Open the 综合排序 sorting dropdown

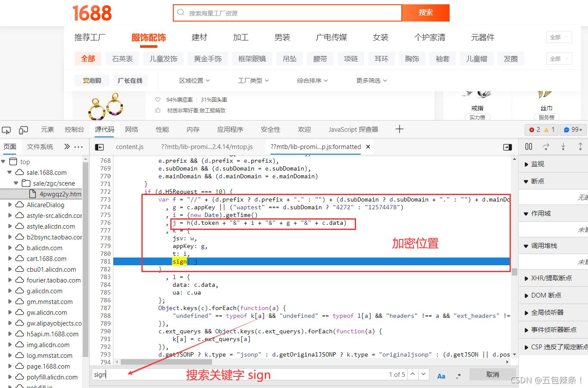[312, 80]
